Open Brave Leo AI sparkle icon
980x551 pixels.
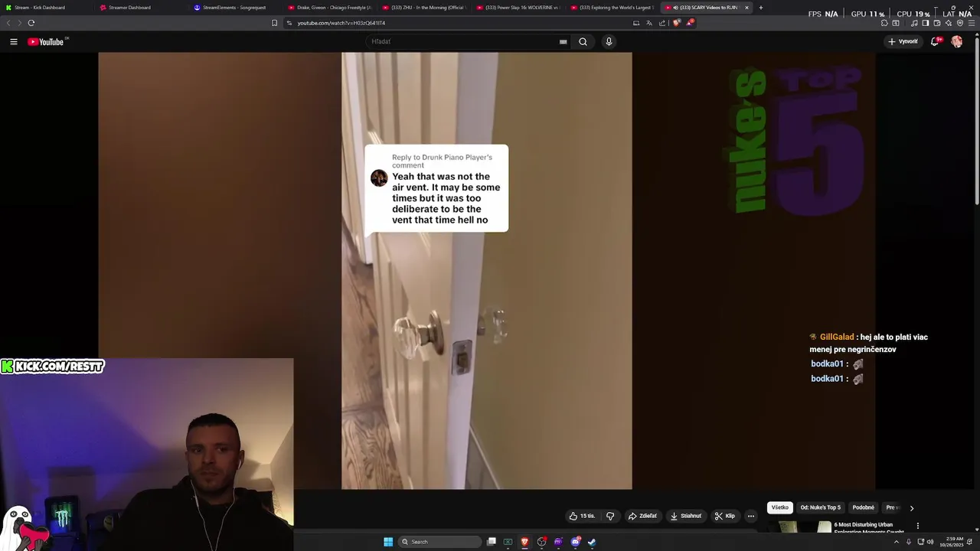(949, 23)
